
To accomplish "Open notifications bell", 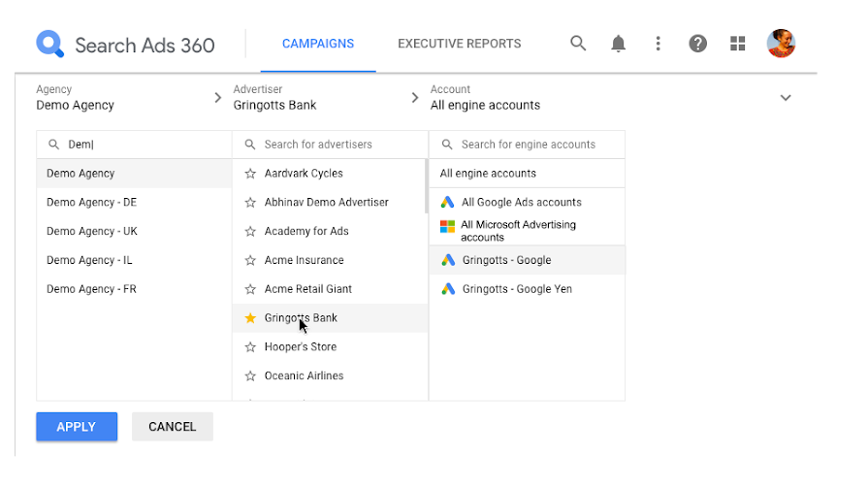I will tap(619, 44).
